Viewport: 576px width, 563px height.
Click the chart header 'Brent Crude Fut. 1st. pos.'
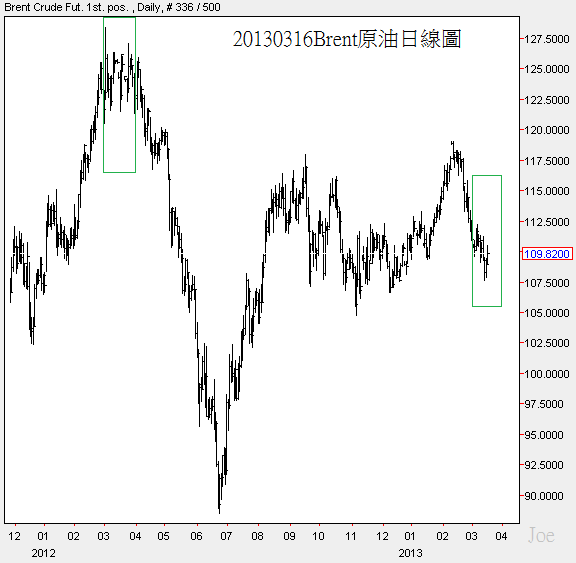pyautogui.click(x=66, y=7)
